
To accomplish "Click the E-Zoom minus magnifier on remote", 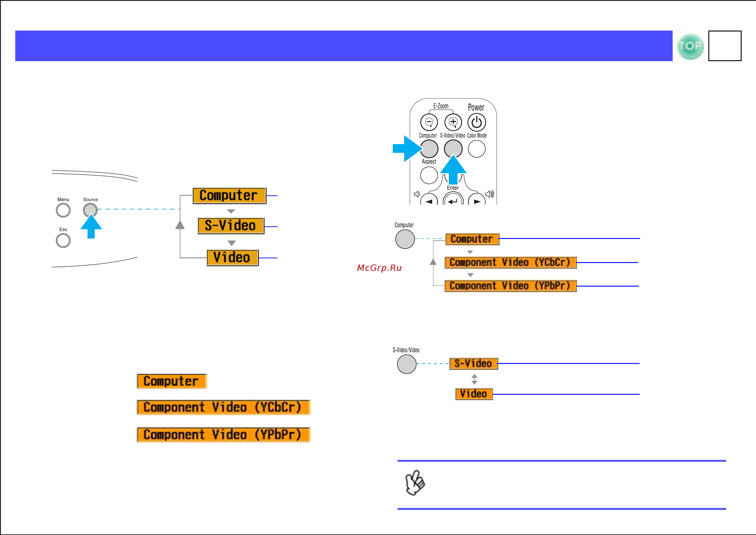I will pos(429,122).
